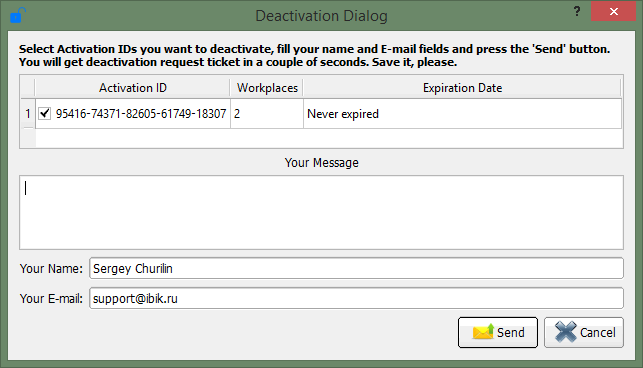
Task: Click the envelope icon on Send button
Action: (483, 332)
